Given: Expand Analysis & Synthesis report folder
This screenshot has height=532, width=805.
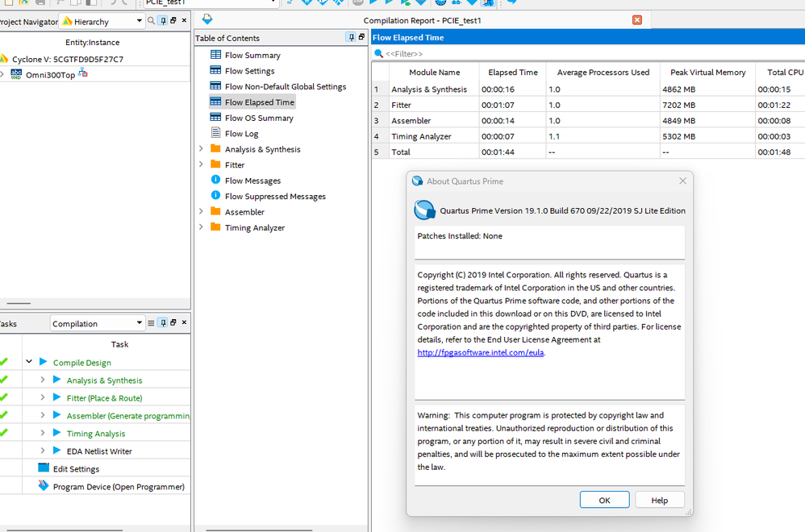Looking at the screenshot, I should [x=202, y=149].
